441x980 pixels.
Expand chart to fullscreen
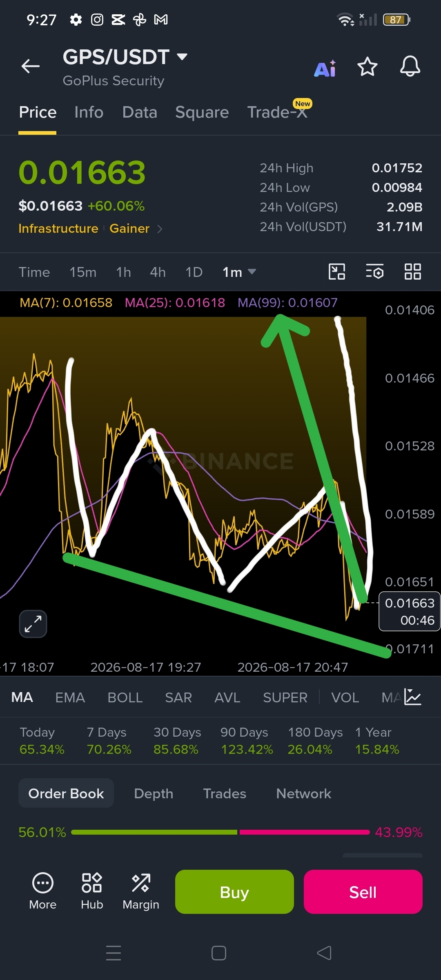click(33, 624)
